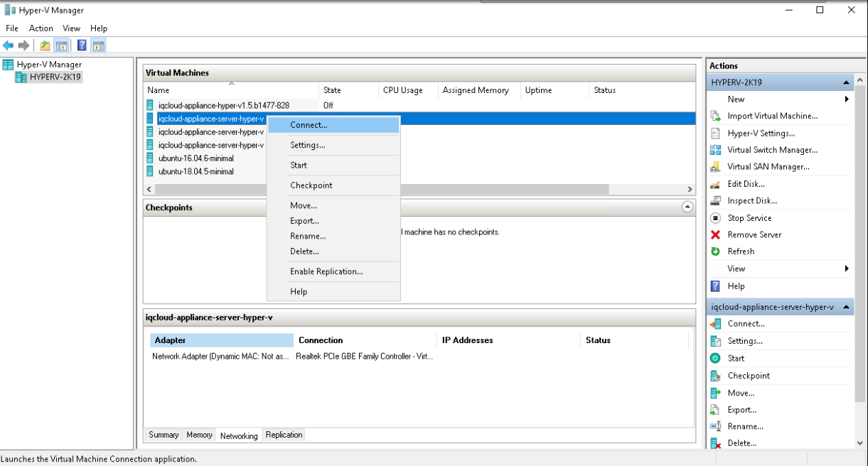Click the VM list scroll-right arrow
Viewport: 868px width, 466px height.
pyautogui.click(x=689, y=190)
